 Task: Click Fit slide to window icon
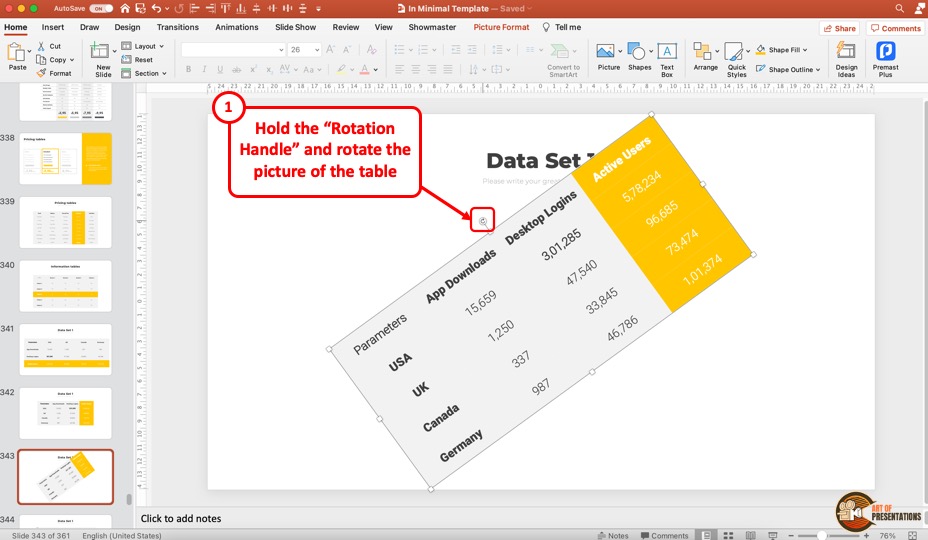(x=912, y=535)
